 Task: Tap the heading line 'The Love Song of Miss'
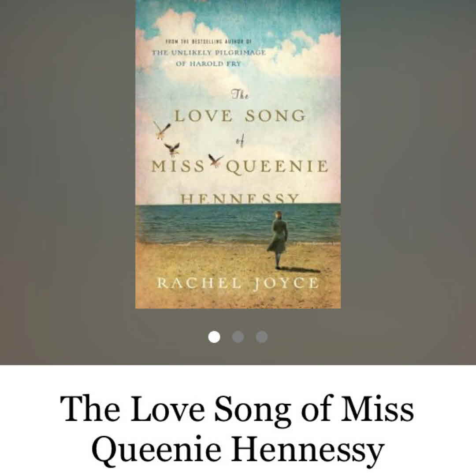pyautogui.click(x=237, y=409)
